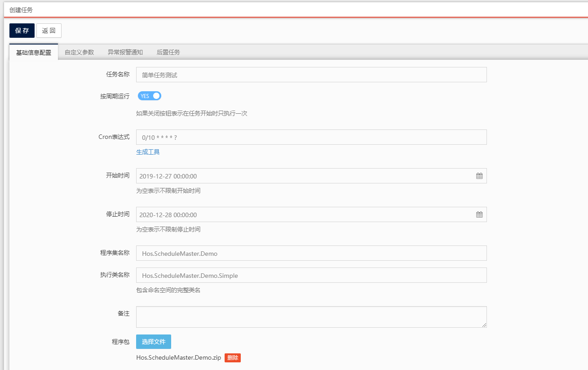Viewport: 588px width, 370px height.
Task: Click the 执行类名称 input field
Action: click(311, 276)
